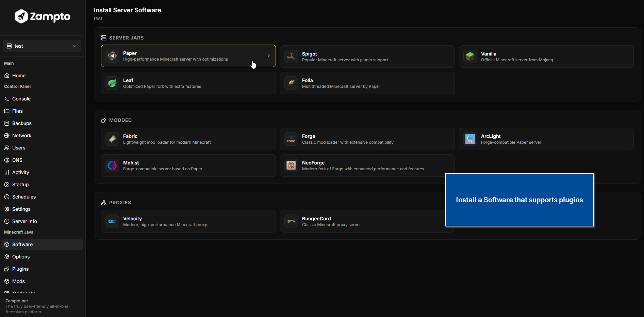Select the Velocity proxy icon

click(x=112, y=221)
